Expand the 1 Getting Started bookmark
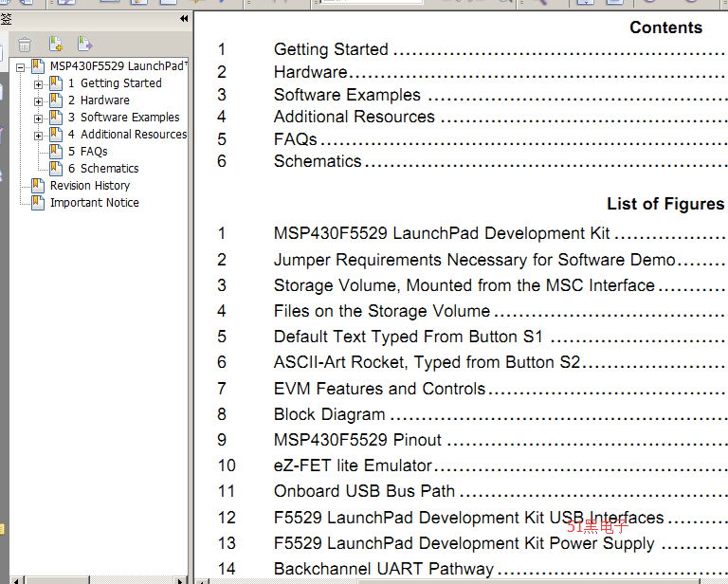Viewport: 728px width, 584px height. pyautogui.click(x=39, y=85)
